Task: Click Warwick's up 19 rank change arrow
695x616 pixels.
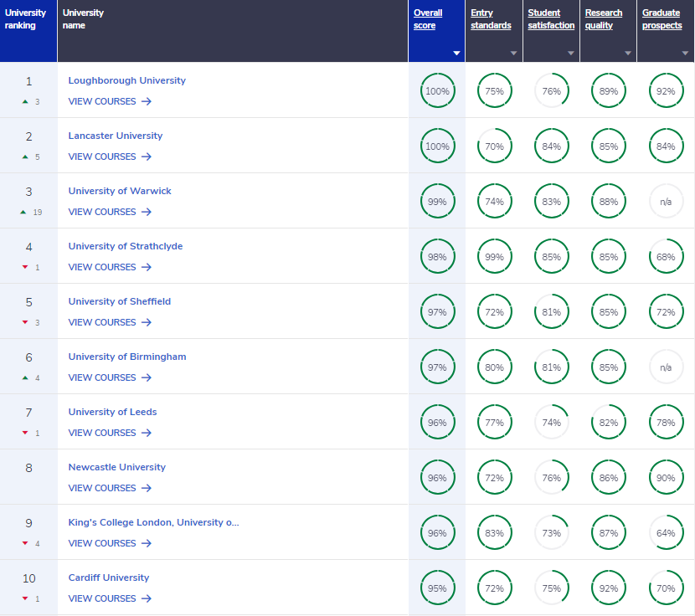Action: click(23, 212)
